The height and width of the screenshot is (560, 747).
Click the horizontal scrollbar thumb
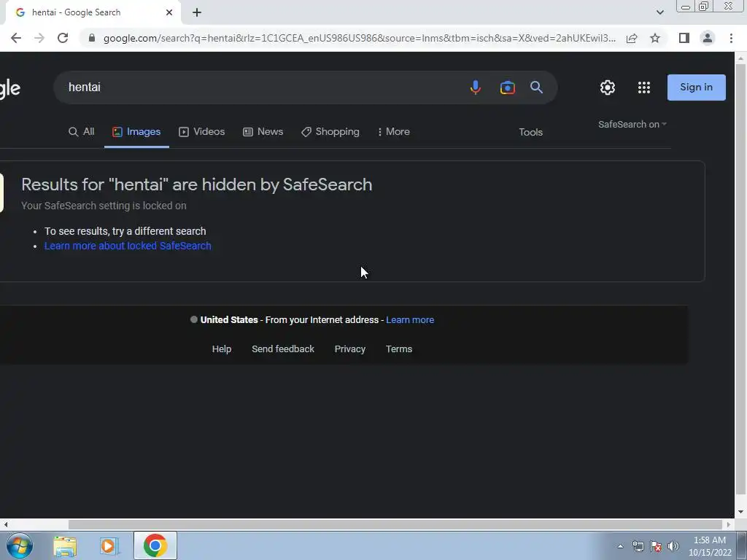coord(396,525)
